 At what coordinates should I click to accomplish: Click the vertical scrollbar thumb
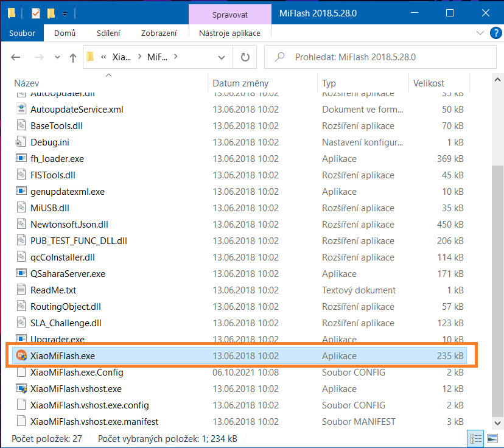pyautogui.click(x=497, y=290)
